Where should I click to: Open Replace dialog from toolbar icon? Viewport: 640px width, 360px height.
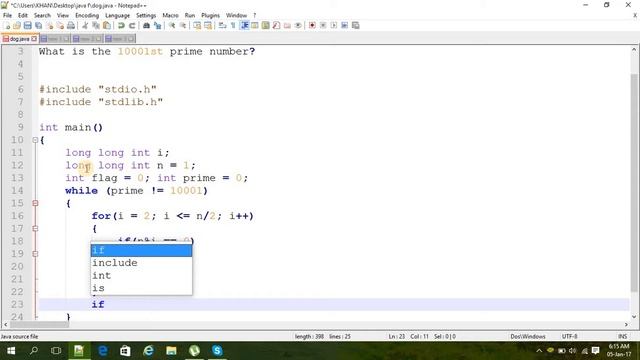point(157,26)
